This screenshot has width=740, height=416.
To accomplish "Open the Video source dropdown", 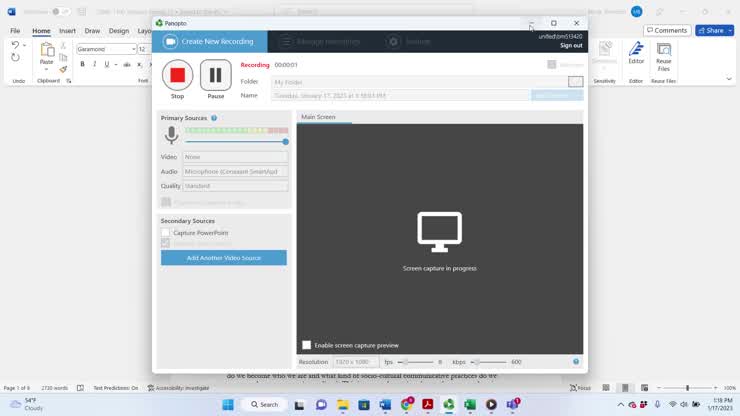I will (235, 157).
